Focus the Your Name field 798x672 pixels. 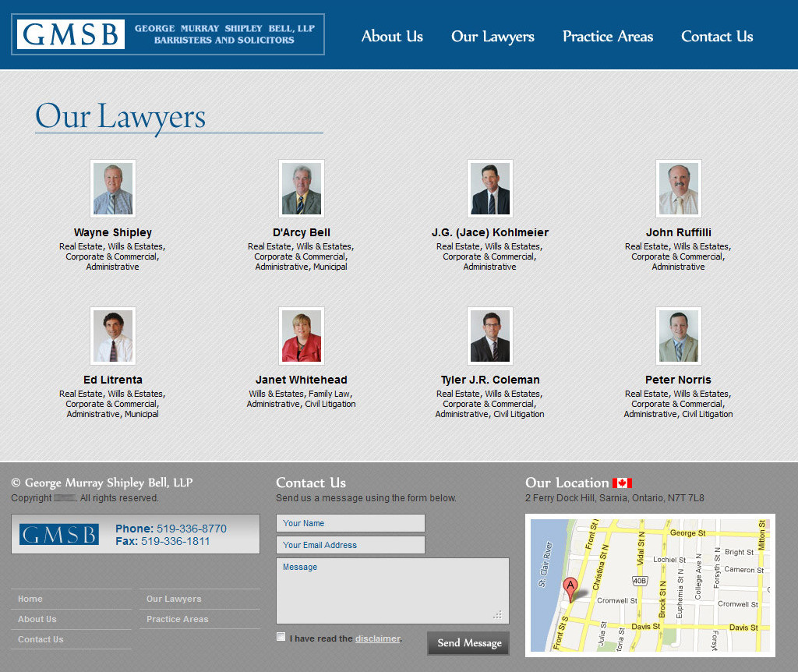[x=351, y=523]
